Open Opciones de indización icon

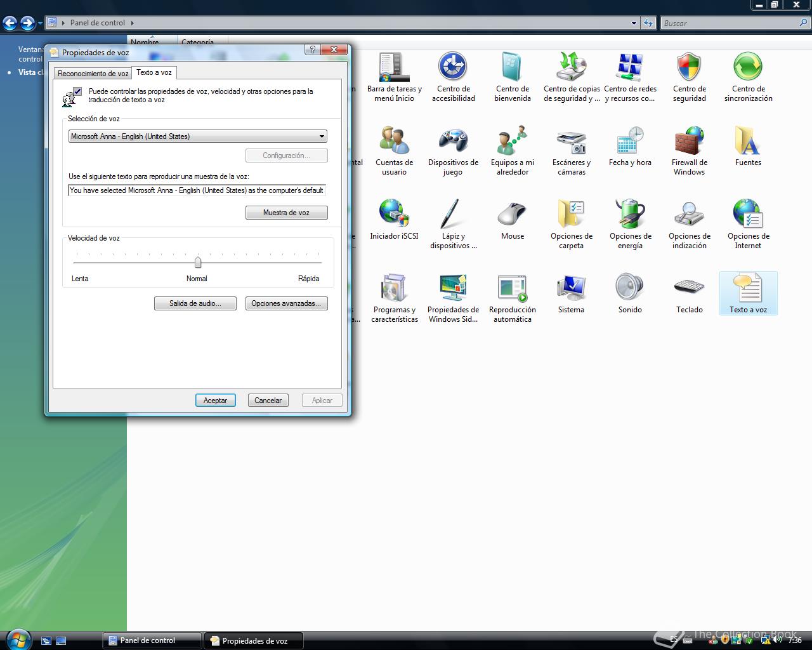coord(689,225)
